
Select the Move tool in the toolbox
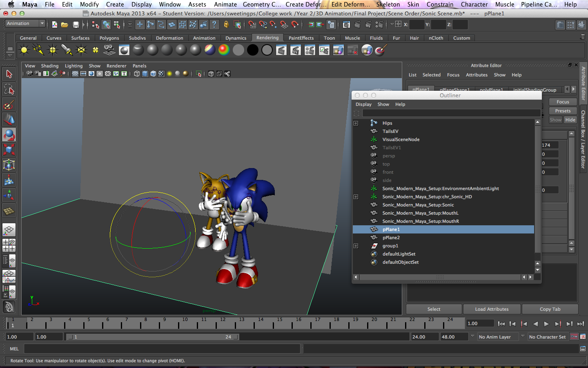pos(9,120)
